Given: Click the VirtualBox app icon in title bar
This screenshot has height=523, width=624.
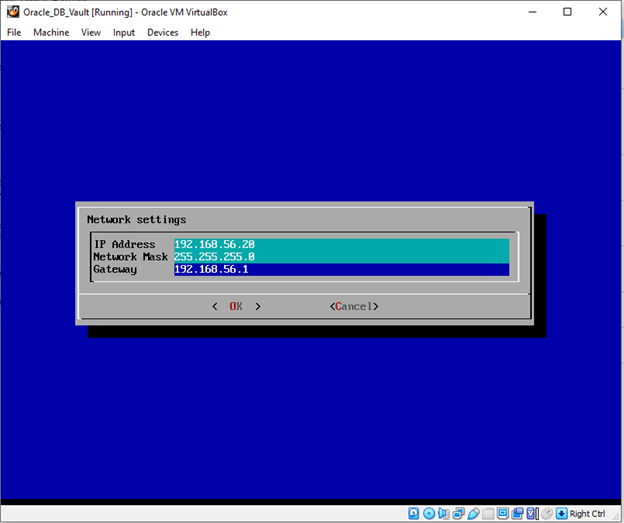Looking at the screenshot, I should [13, 12].
